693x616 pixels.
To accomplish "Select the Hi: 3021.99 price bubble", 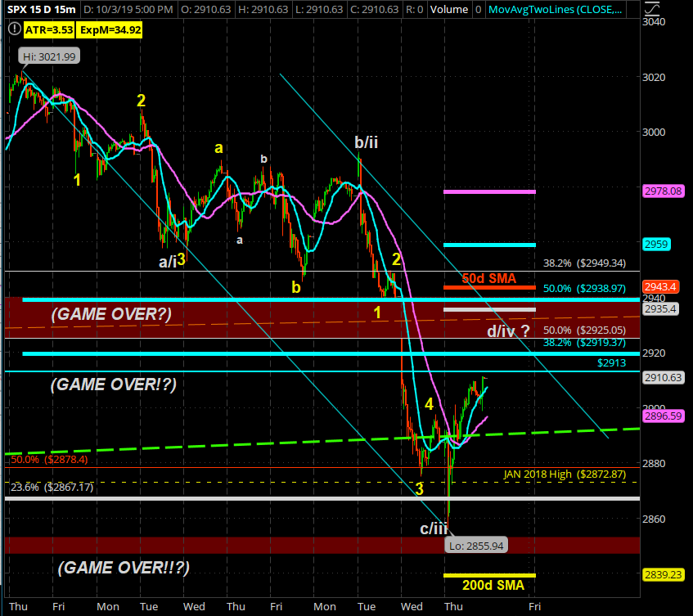I will point(41,56).
